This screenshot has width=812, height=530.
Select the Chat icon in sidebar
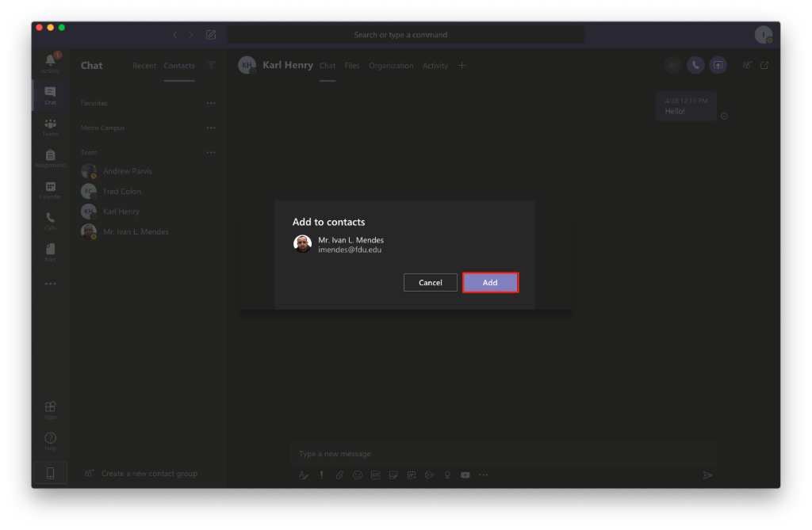50,95
